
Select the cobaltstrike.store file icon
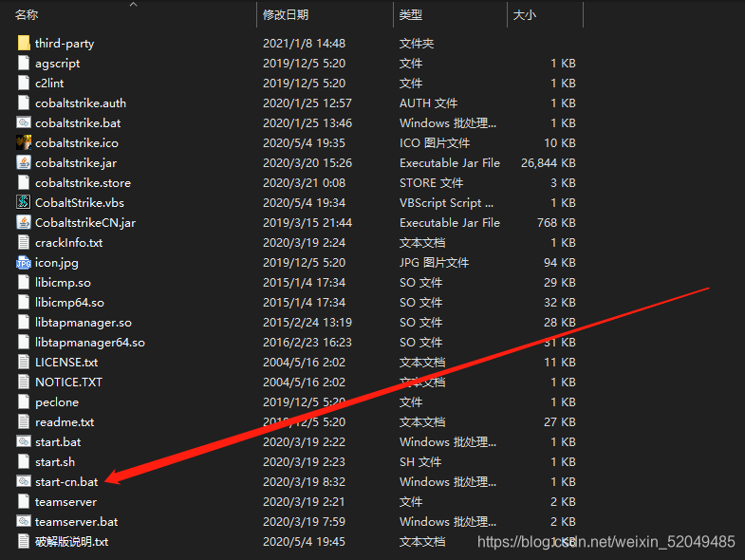pos(24,182)
